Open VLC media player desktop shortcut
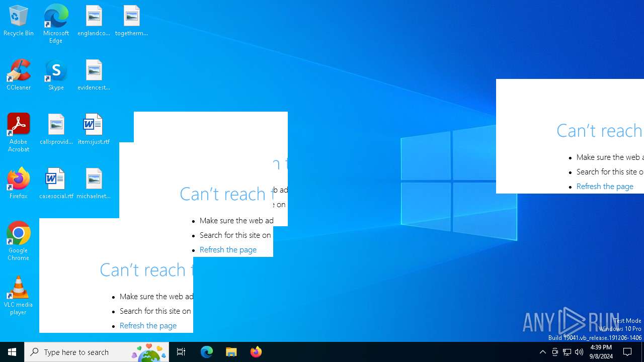Viewport: 644px width, 362px height. click(x=19, y=296)
